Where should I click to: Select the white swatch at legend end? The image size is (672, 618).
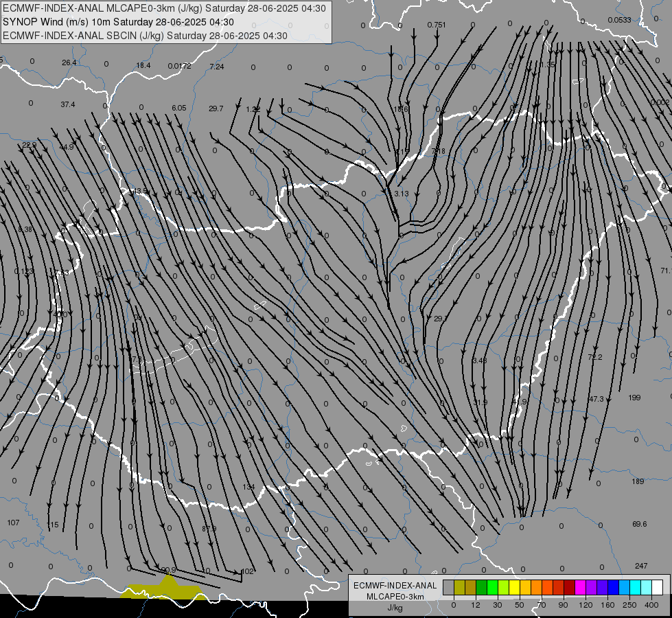coord(657,588)
